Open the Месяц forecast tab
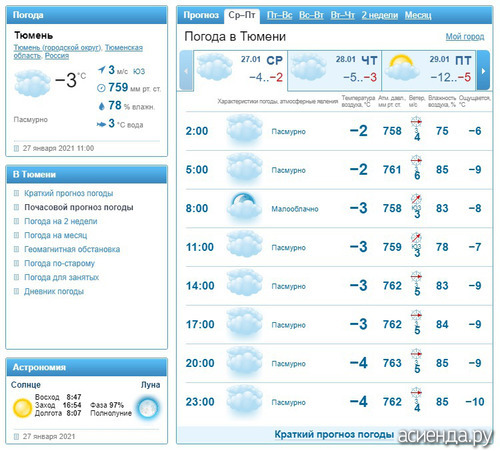 point(418,15)
